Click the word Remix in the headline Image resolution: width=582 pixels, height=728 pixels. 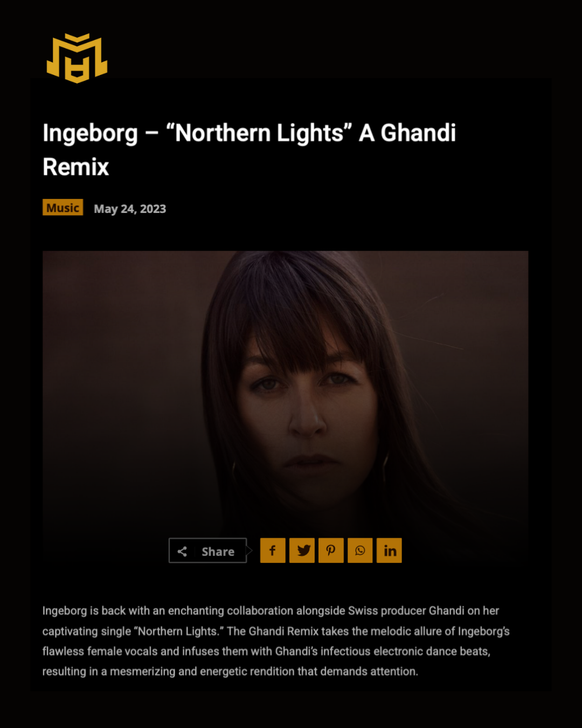tap(76, 167)
